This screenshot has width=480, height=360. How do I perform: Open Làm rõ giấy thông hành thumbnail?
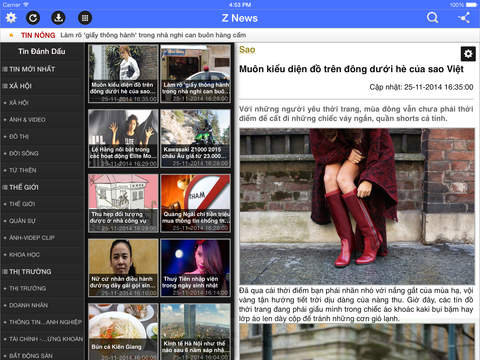(x=196, y=74)
